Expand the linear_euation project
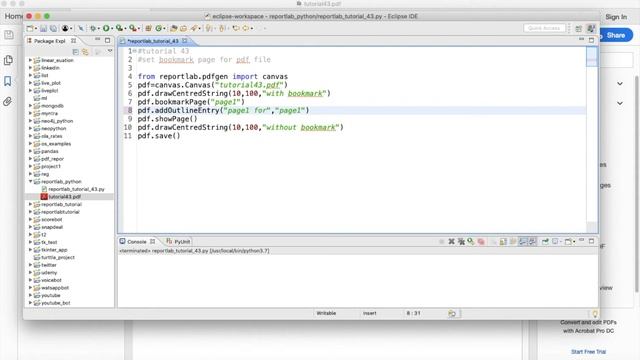The image size is (640, 360). 30,60
